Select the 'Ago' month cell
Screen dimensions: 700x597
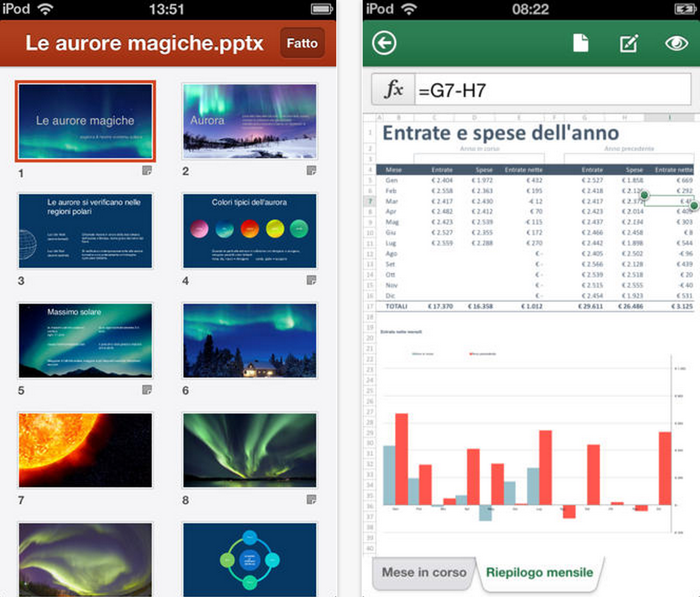[392, 254]
